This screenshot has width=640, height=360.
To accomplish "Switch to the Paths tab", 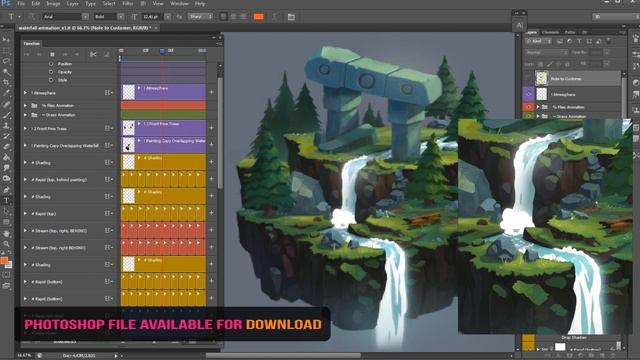I will [x=570, y=32].
